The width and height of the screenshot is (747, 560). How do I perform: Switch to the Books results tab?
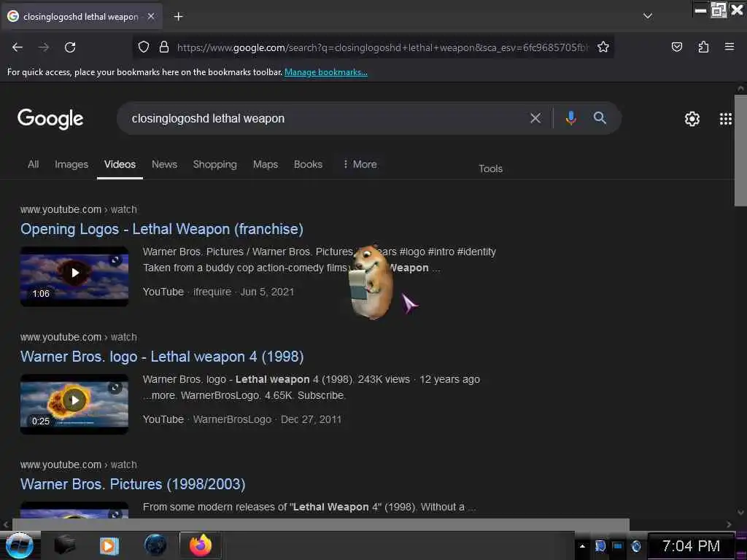tap(309, 164)
